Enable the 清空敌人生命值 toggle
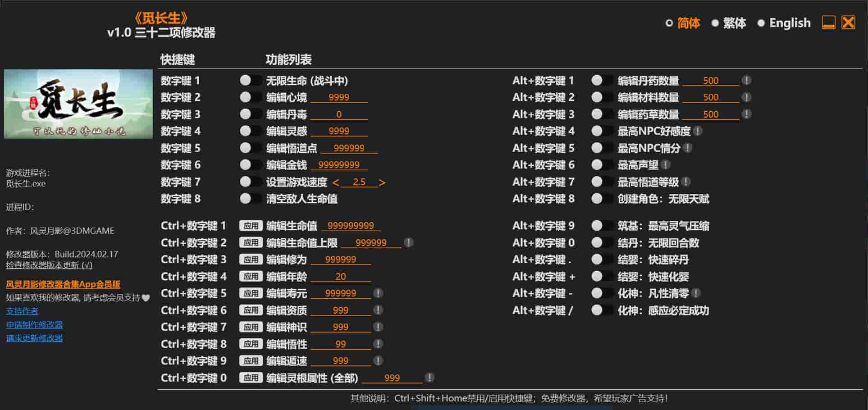 250,199
